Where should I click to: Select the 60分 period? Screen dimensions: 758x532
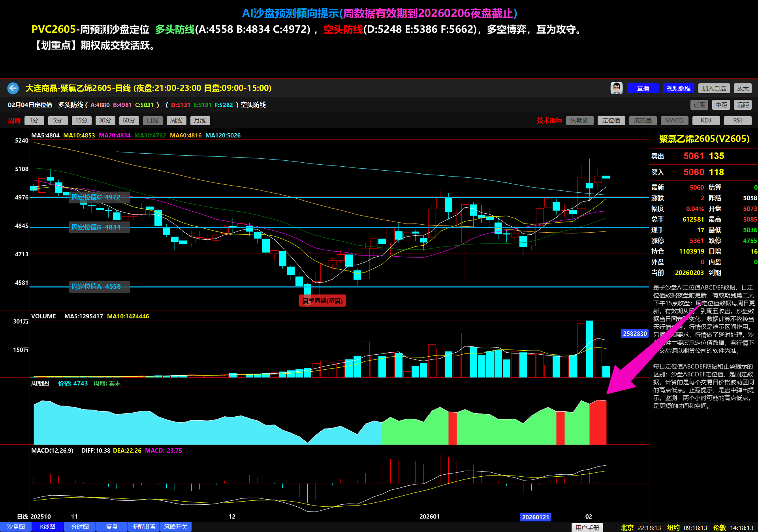(x=129, y=120)
